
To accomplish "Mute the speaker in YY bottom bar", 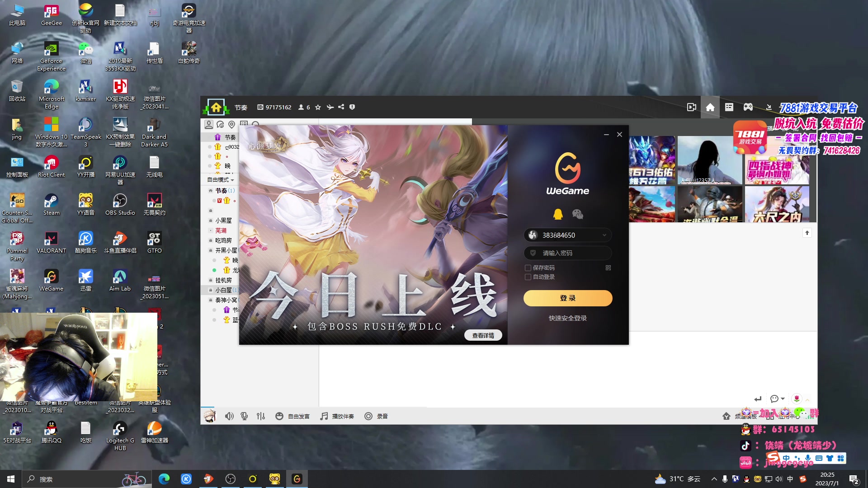I will point(230,416).
